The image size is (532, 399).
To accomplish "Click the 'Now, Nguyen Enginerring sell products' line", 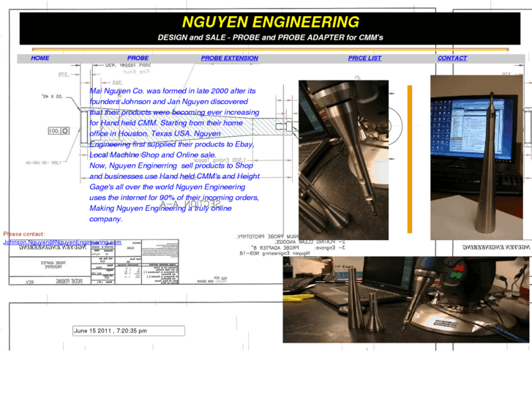I will click(x=171, y=165).
